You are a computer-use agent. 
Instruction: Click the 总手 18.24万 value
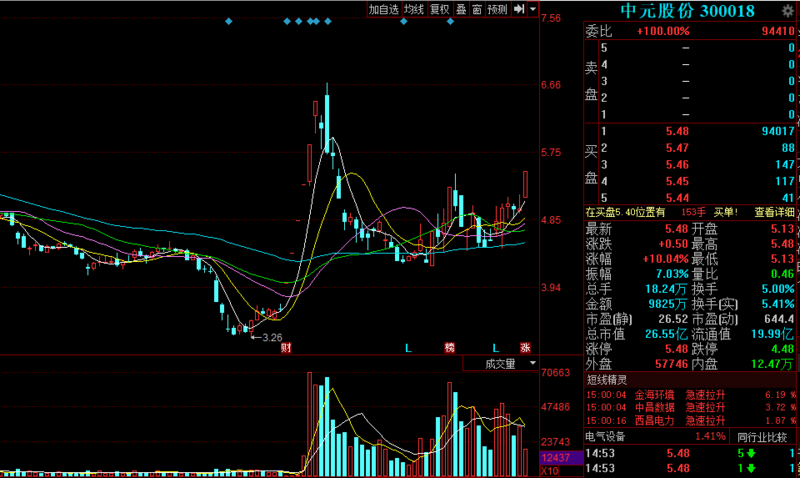click(667, 289)
